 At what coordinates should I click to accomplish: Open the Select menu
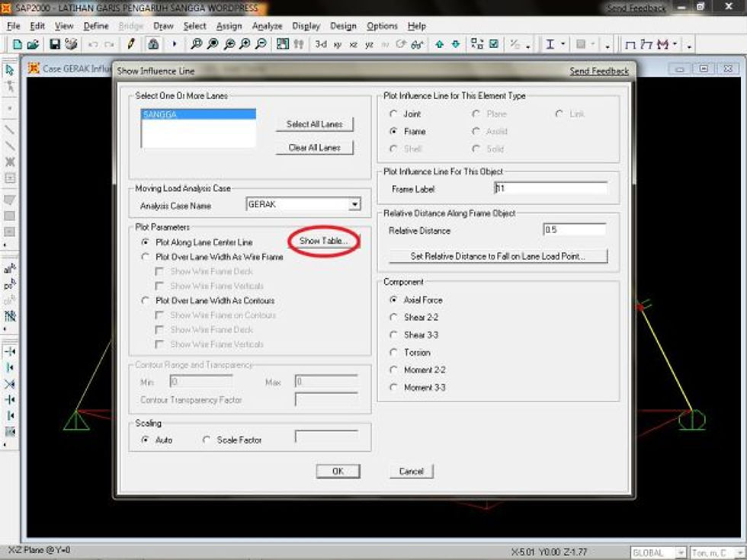(195, 26)
